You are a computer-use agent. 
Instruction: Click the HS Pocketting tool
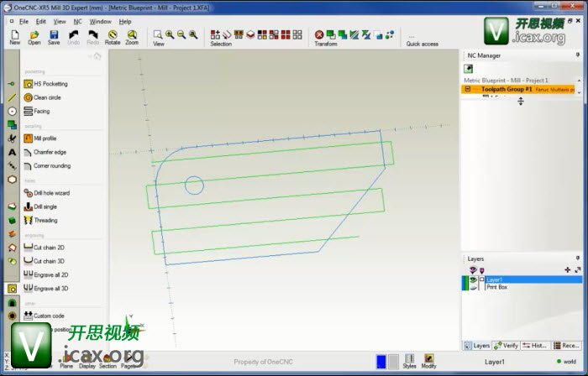point(50,84)
